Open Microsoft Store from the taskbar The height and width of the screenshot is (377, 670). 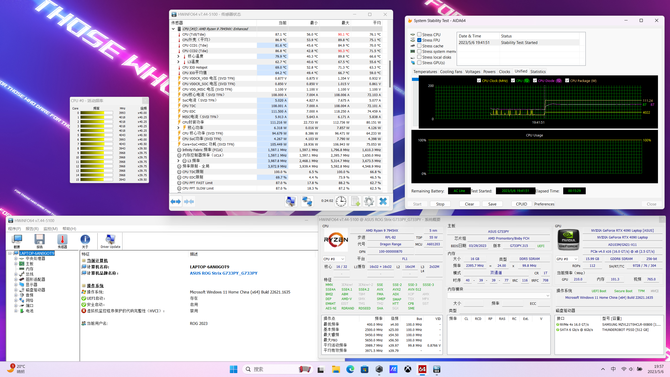point(364,369)
